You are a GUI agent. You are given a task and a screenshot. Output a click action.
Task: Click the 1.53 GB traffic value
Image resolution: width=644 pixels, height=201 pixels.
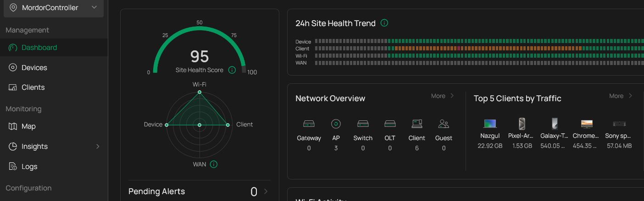[522, 146]
